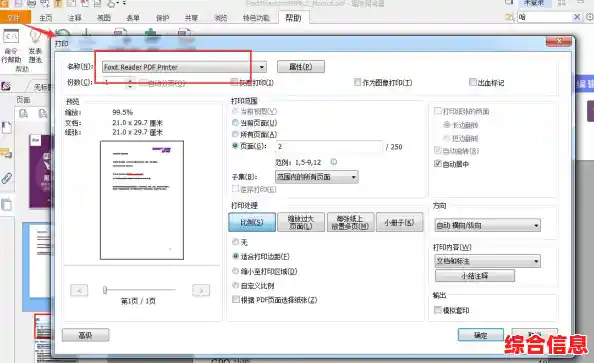This screenshot has width=594, height=363.
Task: Open the 方向 orientation dropdown
Action: pos(488,225)
